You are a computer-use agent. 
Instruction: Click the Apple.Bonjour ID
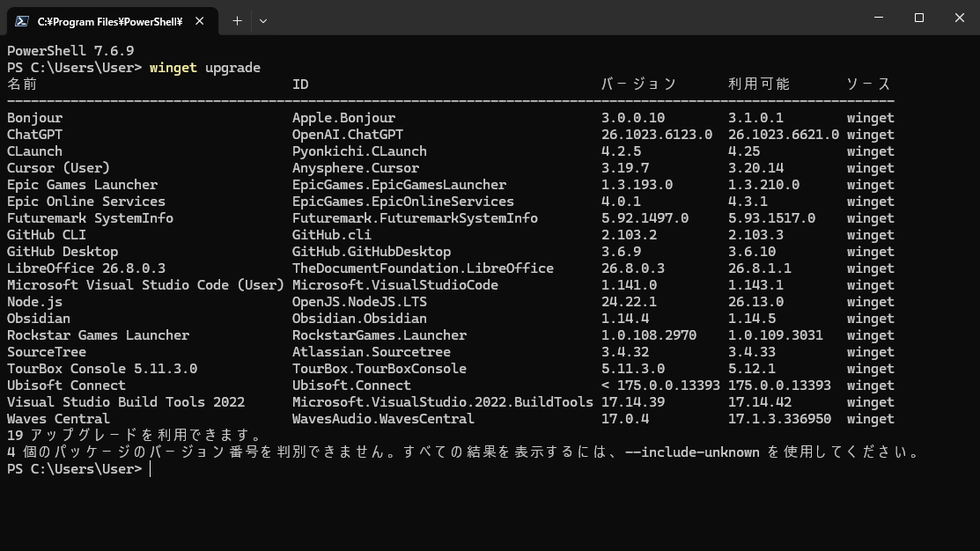click(343, 118)
